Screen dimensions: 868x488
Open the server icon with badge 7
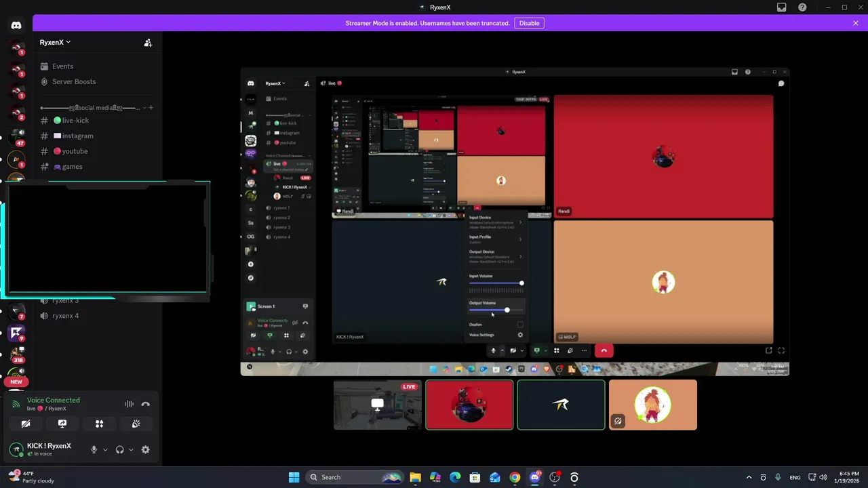(x=16, y=311)
